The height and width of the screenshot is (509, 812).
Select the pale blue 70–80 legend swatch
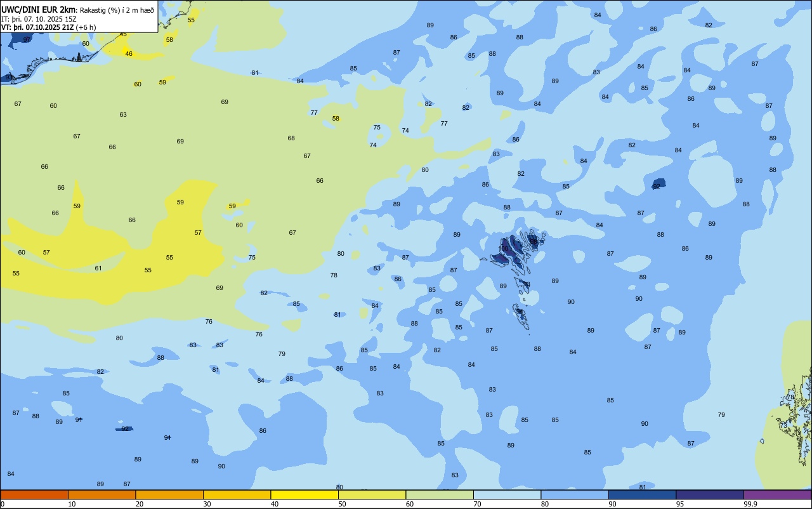[x=507, y=494]
